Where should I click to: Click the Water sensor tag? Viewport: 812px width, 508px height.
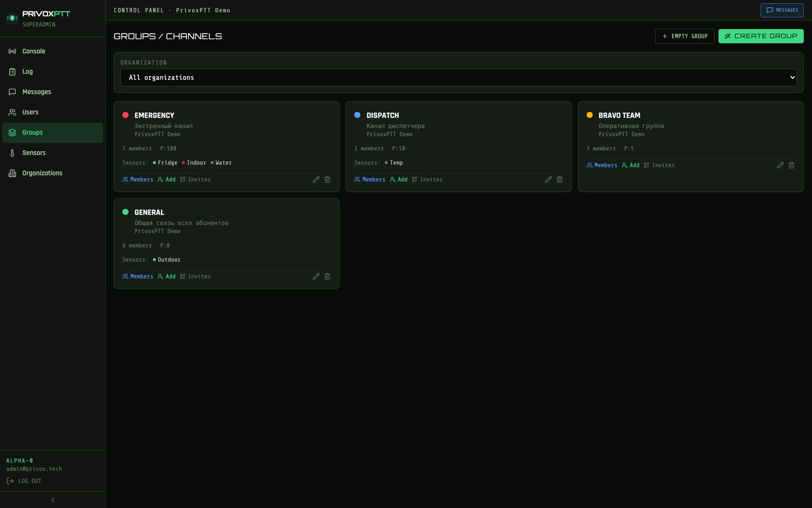coord(221,163)
